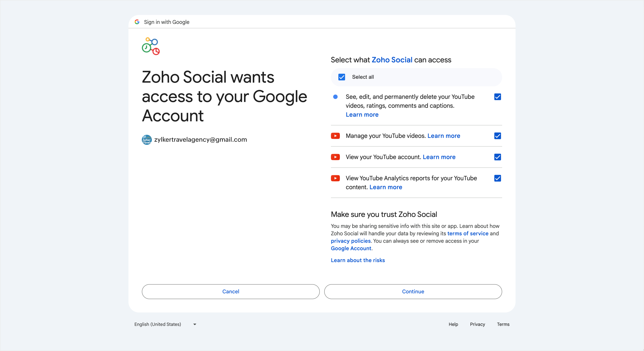Screen dimensions: 644x351
Task: Uncheck View YouTube Analytics reports permission
Action: pyautogui.click(x=498, y=178)
